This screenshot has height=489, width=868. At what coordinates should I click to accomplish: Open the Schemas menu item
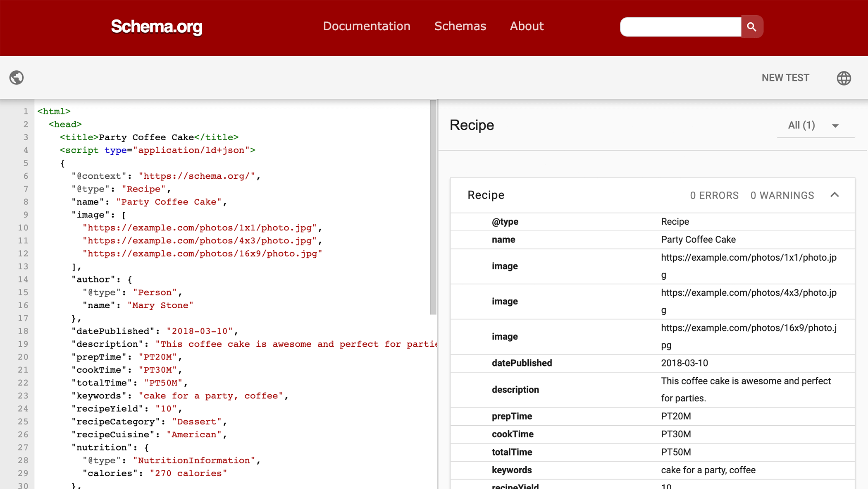pos(460,26)
